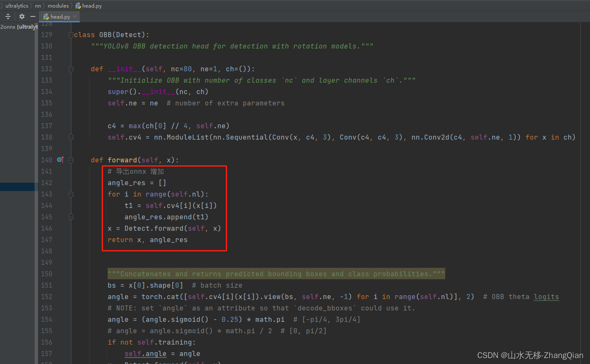Click the modules breadcrumb

click(x=58, y=6)
